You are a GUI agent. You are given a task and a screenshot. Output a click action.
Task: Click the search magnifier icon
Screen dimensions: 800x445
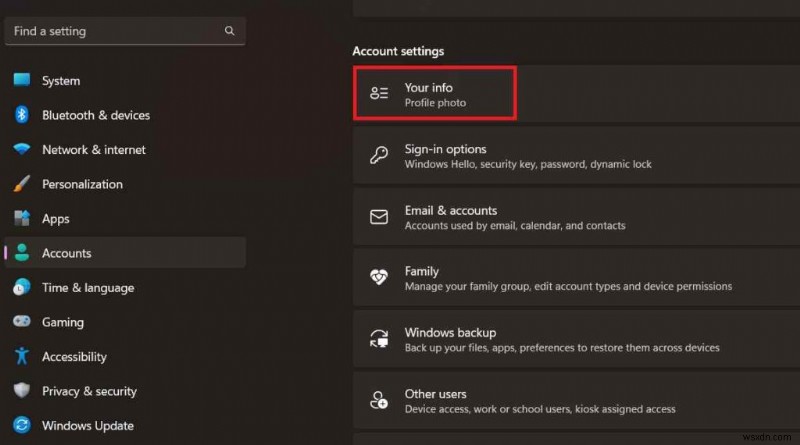(x=230, y=31)
